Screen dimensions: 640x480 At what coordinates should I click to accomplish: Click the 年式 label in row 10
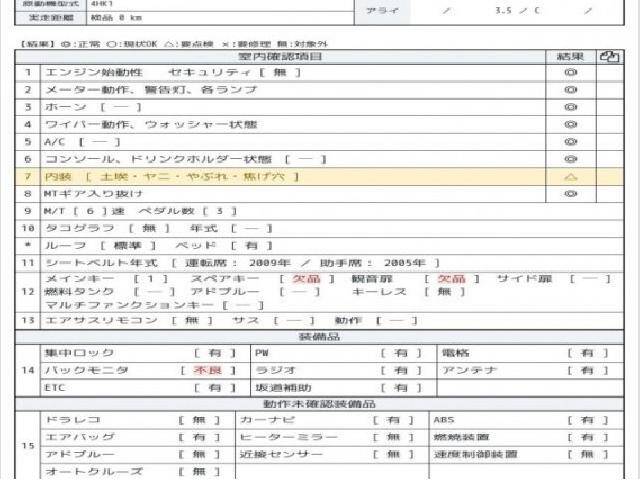coord(204,229)
